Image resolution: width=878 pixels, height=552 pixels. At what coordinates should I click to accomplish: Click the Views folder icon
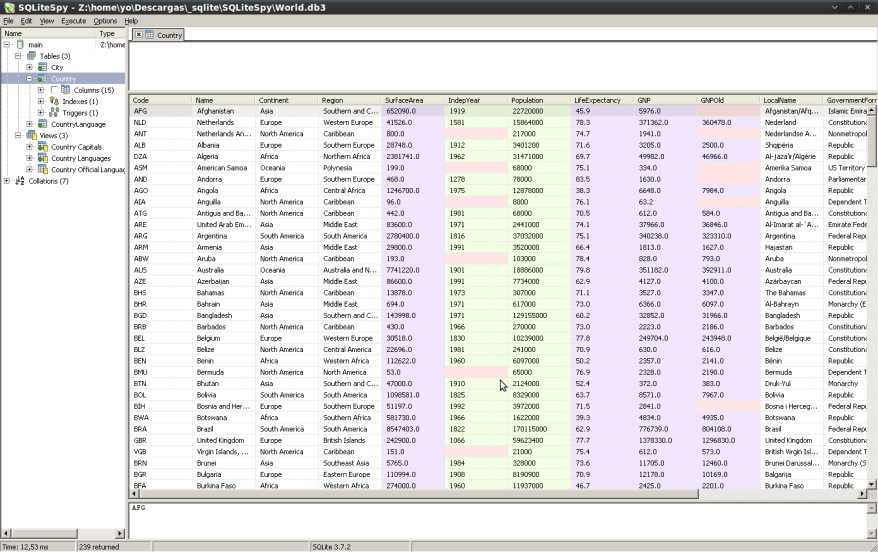31,135
